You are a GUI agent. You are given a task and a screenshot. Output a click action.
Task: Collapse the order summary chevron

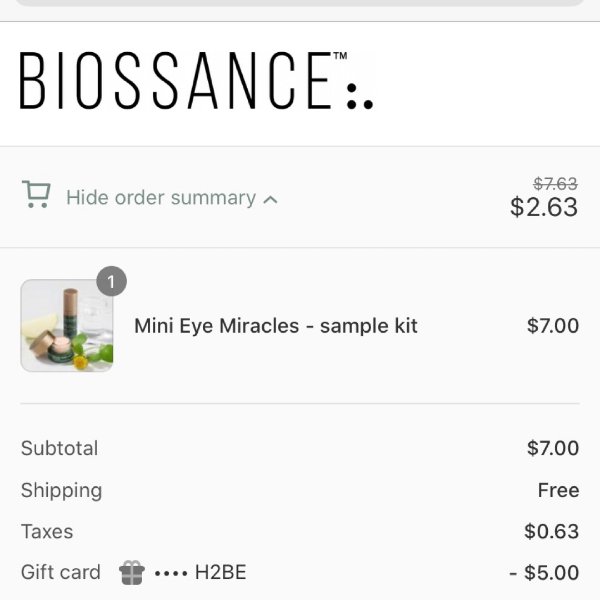270,199
